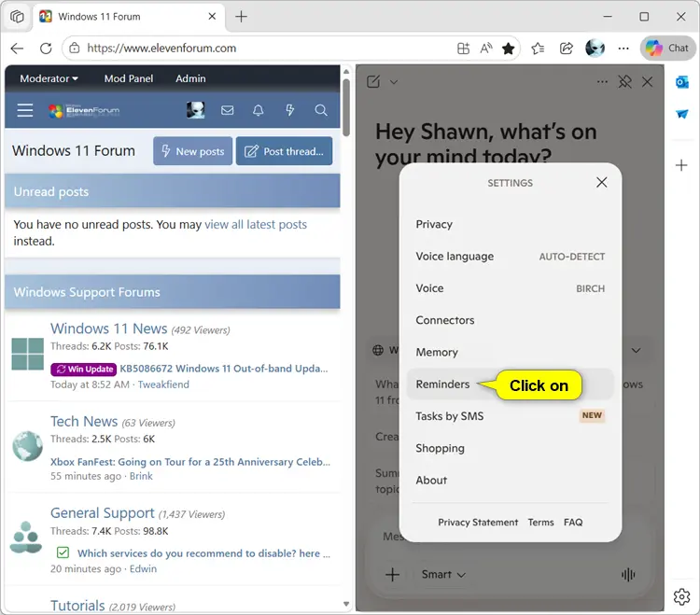The height and width of the screenshot is (615, 700).
Task: Start Copilot voice input waveform icon
Action: coord(628,575)
